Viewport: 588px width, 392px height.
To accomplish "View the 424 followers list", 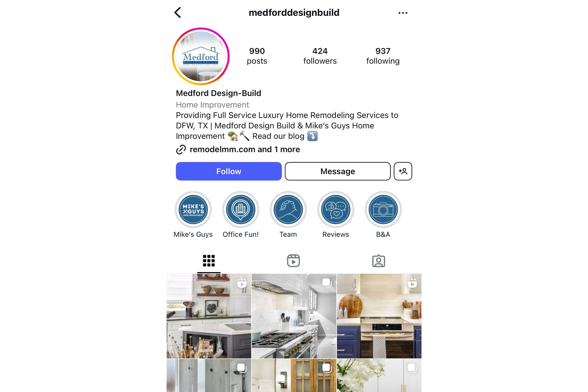I will pyautogui.click(x=320, y=56).
